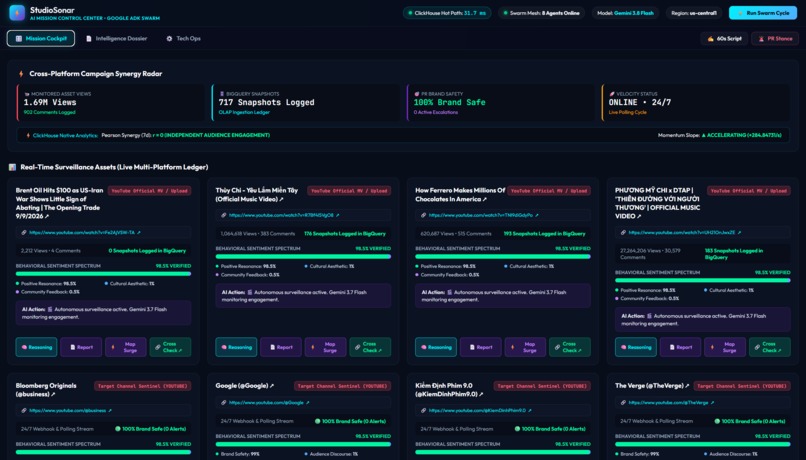Click external arrow after The Verge title
Image resolution: width=806 pixels, height=460 pixels.
pyautogui.click(x=687, y=385)
